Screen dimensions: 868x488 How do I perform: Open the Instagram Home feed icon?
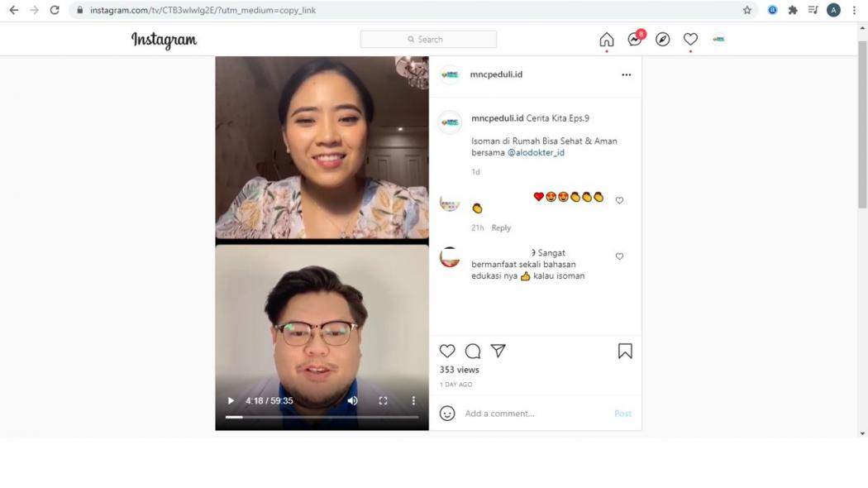click(606, 39)
